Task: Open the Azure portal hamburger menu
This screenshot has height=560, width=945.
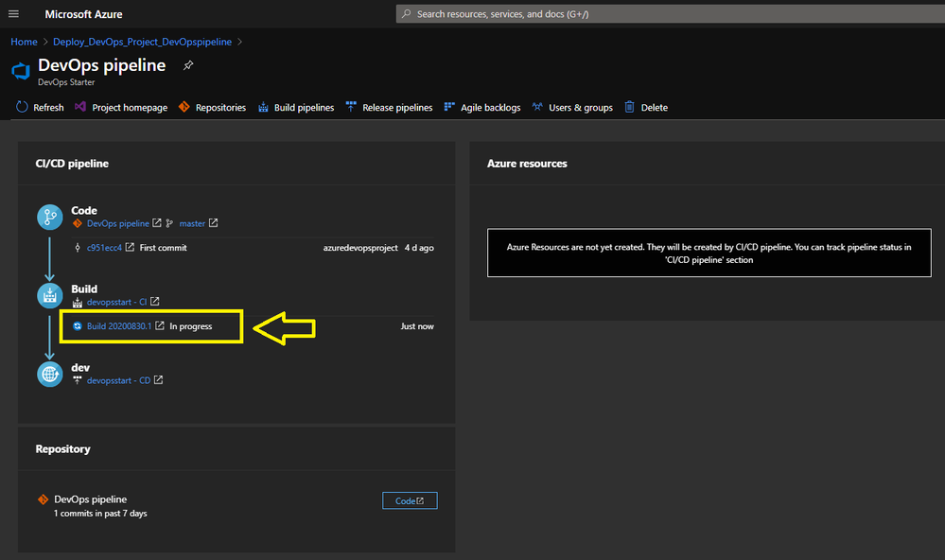Action: tap(13, 14)
